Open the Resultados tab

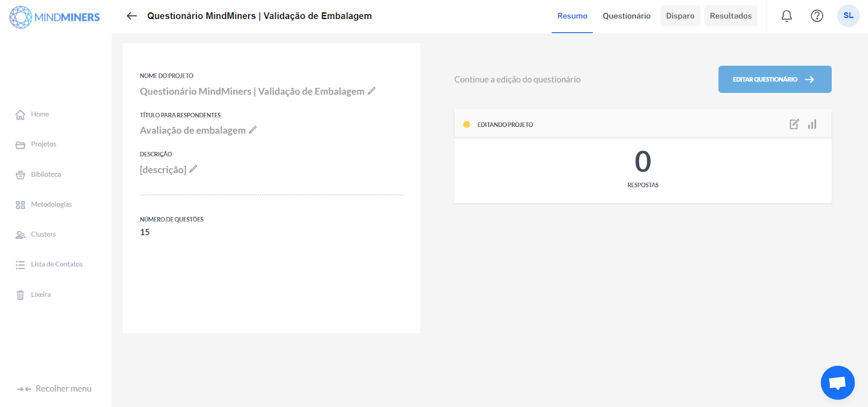click(731, 16)
